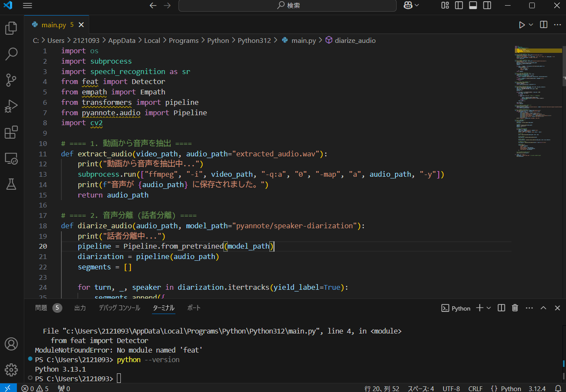Maximize the panel with up chevron
The height and width of the screenshot is (392, 566).
point(544,308)
